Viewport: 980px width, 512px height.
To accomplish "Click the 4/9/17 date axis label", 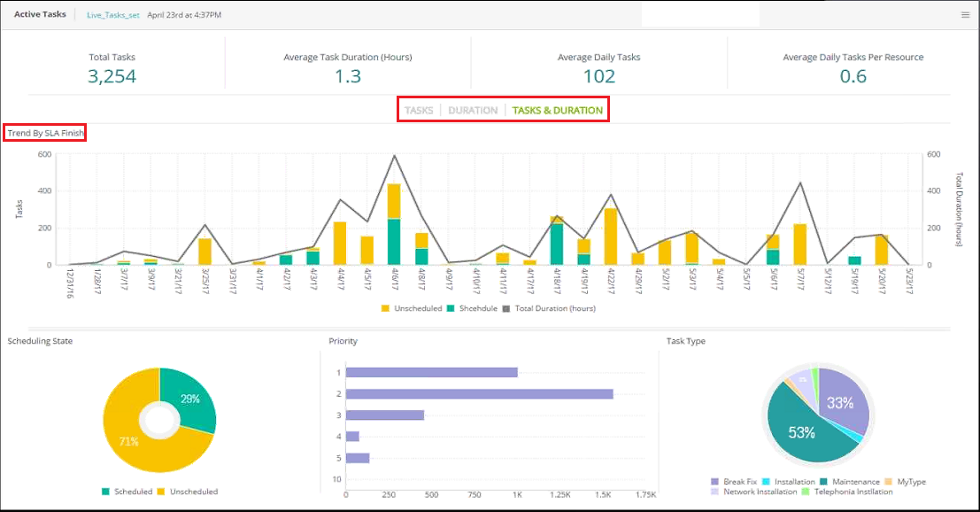I will [449, 279].
